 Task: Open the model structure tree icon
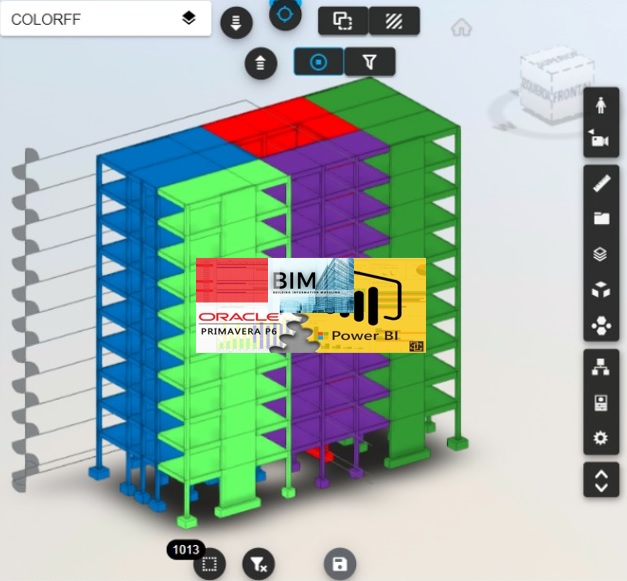tap(601, 367)
